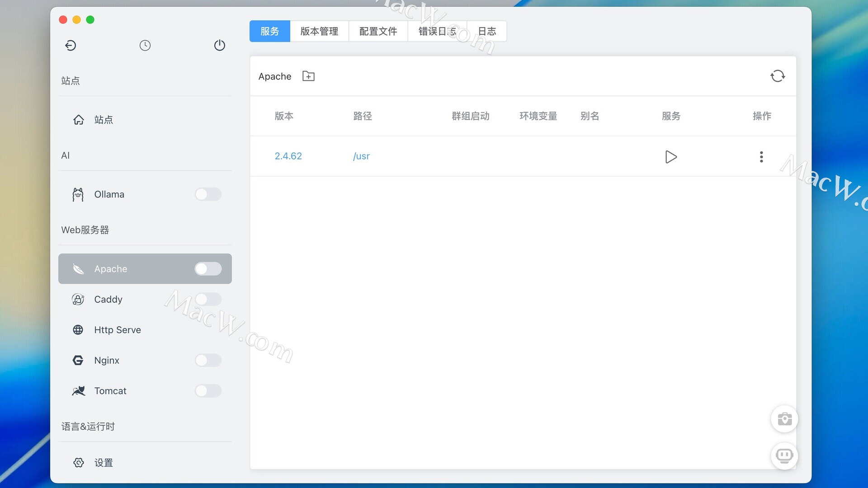Click the Apache panel title text
This screenshot has height=488, width=868.
tap(274, 76)
